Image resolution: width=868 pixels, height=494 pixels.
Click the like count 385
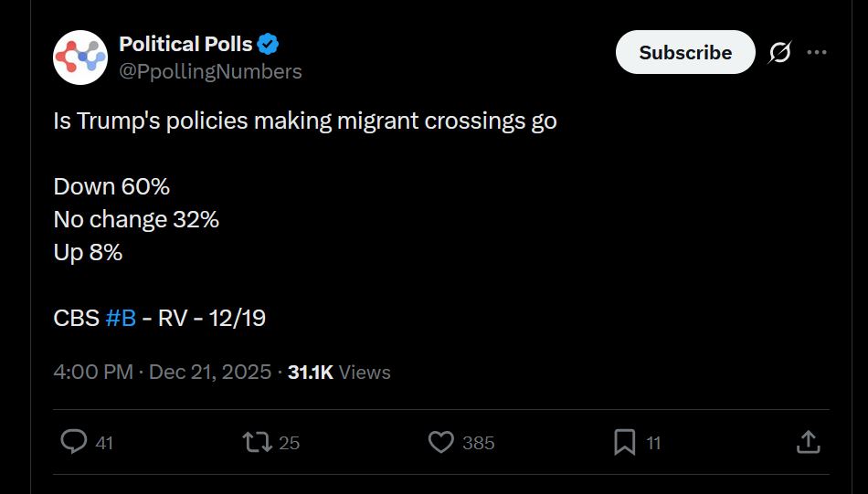[x=478, y=443]
